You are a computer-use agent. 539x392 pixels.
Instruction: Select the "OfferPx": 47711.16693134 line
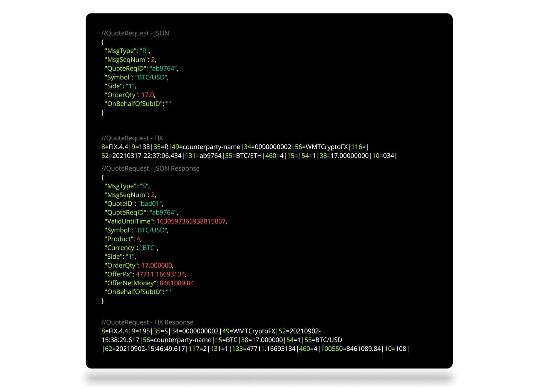[146, 275]
